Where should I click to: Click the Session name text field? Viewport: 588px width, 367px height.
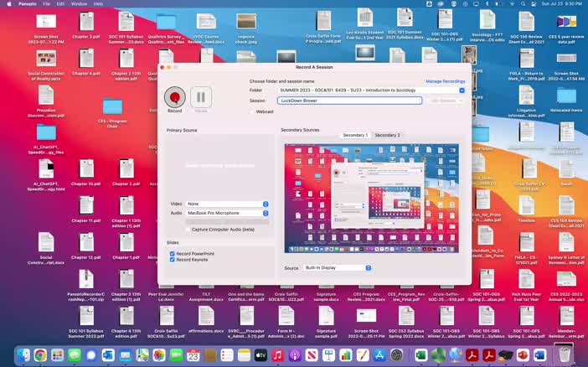coord(349,101)
